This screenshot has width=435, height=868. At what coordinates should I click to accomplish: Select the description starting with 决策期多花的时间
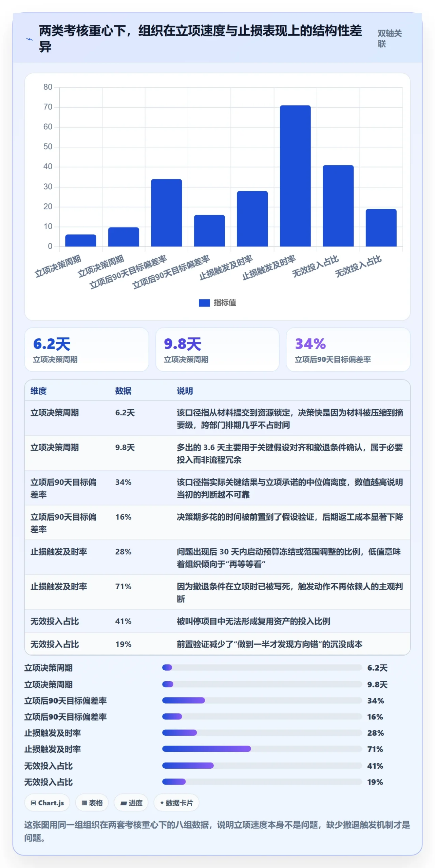click(290, 517)
